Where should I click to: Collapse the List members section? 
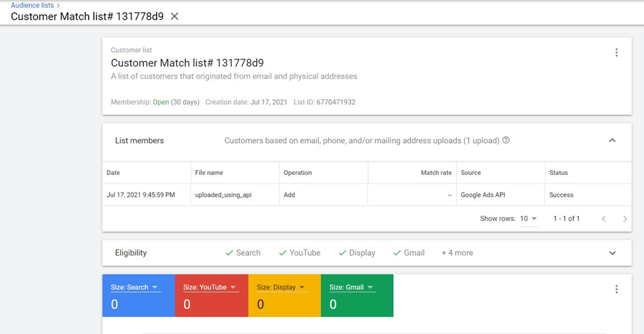[x=612, y=141]
